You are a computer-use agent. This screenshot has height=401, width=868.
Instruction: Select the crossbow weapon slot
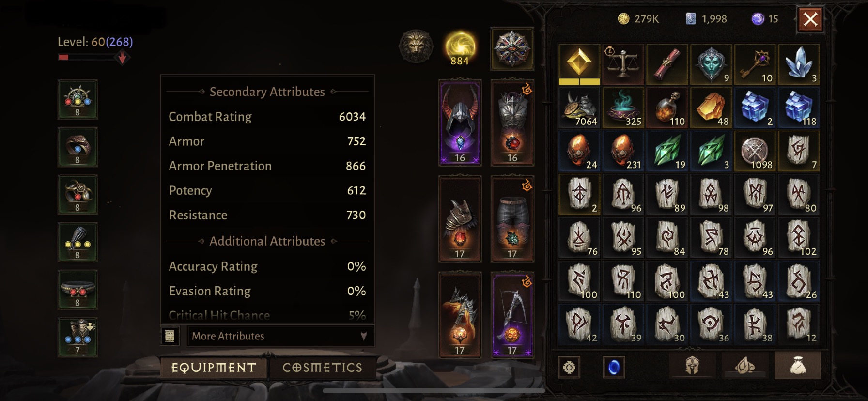pos(512,315)
